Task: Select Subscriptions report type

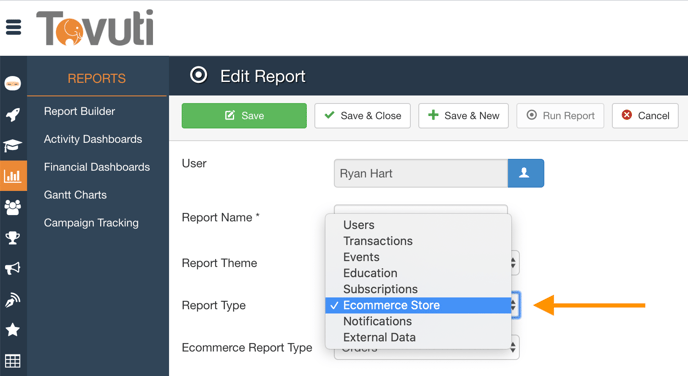Action: tap(418, 289)
